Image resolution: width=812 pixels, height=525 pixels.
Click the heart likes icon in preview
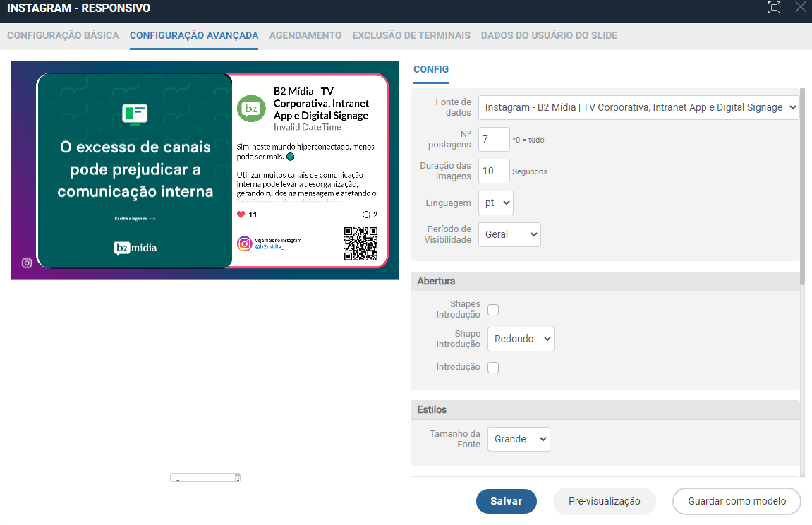click(x=241, y=215)
